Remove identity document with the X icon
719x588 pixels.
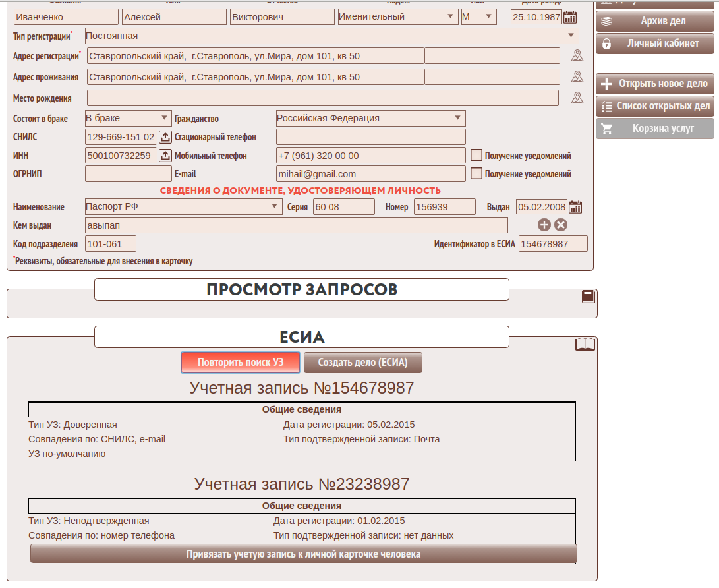pyautogui.click(x=560, y=225)
